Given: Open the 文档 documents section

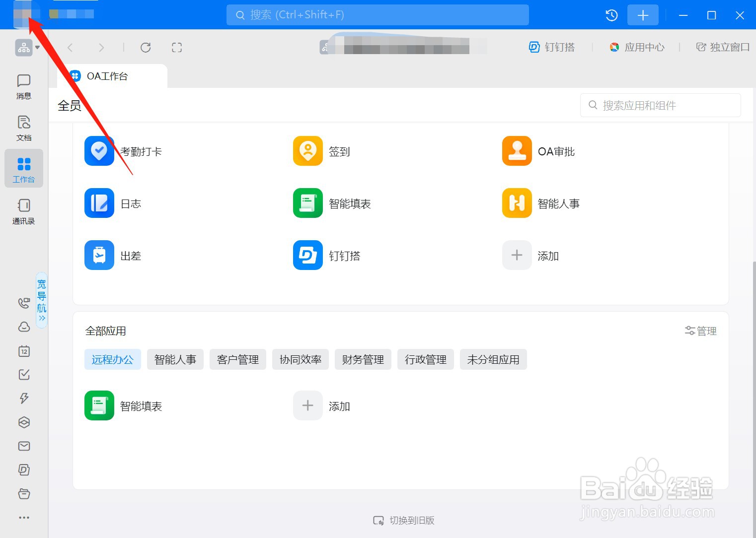Looking at the screenshot, I should pyautogui.click(x=24, y=128).
